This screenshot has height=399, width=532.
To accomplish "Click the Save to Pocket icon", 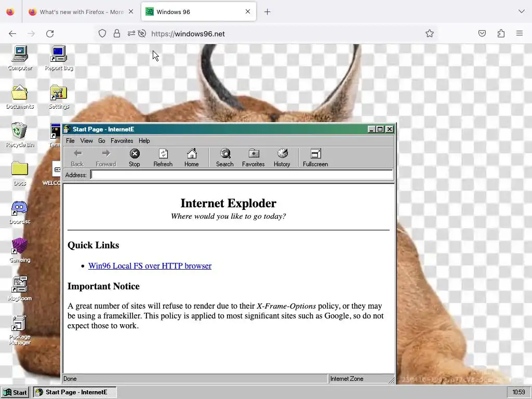I will 482,34.
